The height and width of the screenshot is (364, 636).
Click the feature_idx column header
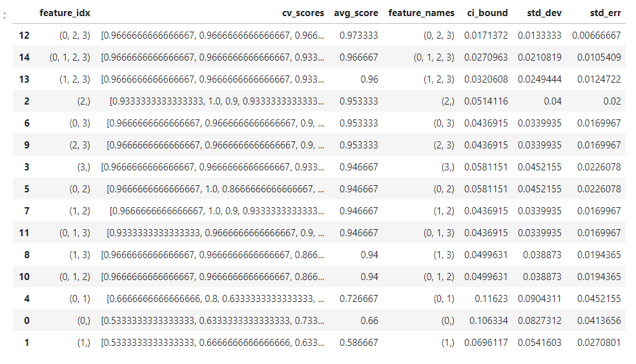[65, 13]
